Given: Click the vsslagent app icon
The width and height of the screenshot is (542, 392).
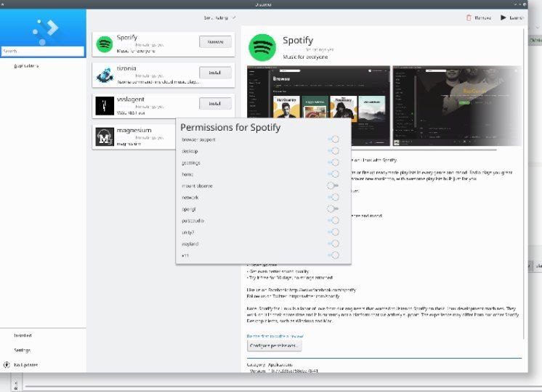Looking at the screenshot, I should click(105, 106).
